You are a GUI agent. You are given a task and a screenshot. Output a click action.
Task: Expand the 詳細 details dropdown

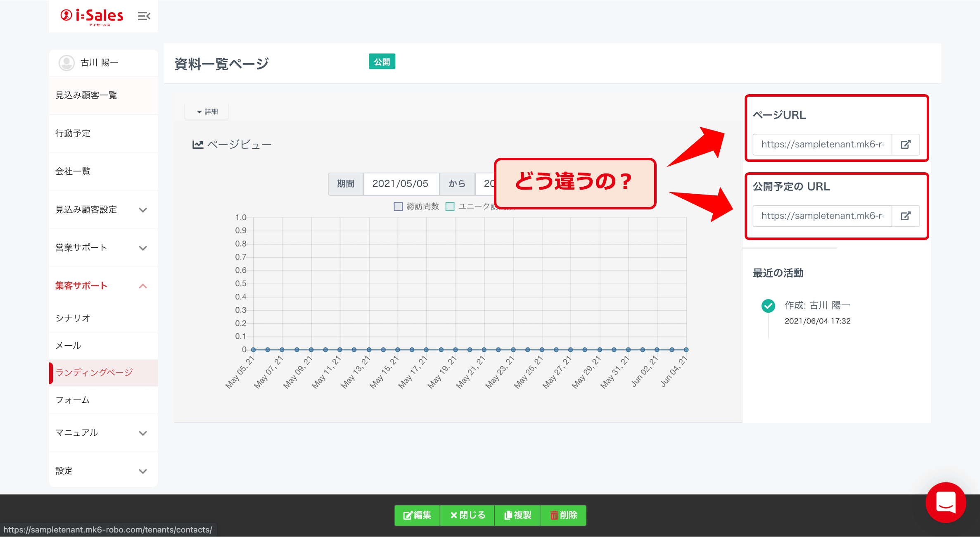point(207,112)
